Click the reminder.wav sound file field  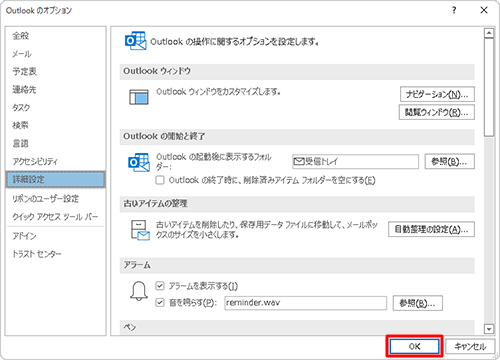coord(305,303)
